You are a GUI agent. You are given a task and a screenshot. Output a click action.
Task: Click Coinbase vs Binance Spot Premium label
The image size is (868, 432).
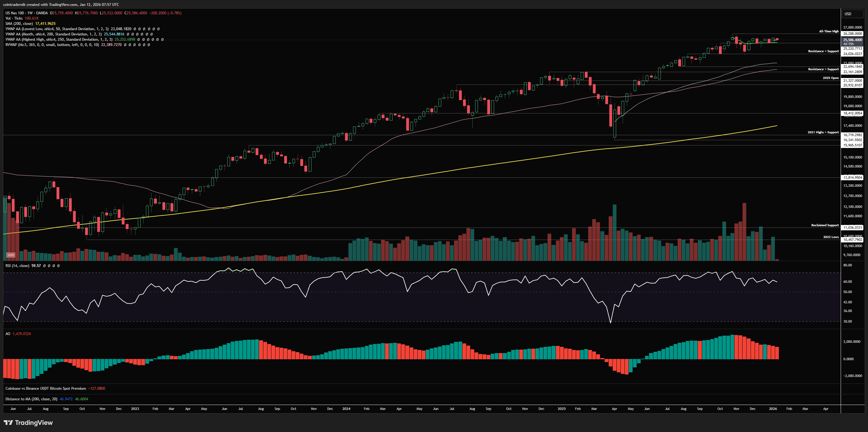click(45, 388)
